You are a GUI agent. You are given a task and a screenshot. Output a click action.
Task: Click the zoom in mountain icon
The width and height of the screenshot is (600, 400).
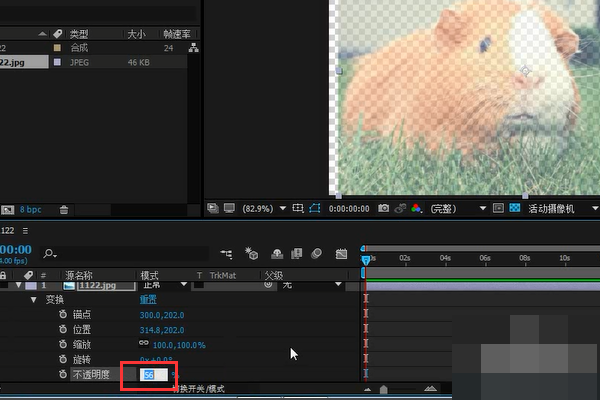click(x=430, y=389)
